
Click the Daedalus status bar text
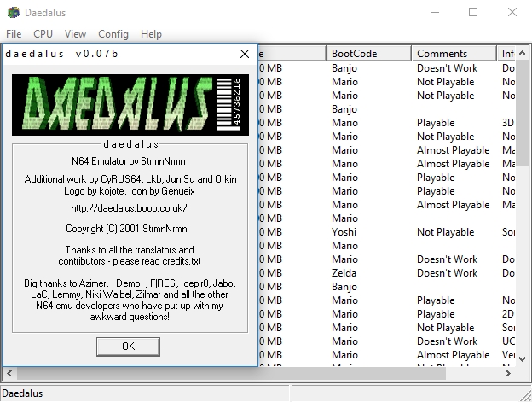click(x=22, y=393)
